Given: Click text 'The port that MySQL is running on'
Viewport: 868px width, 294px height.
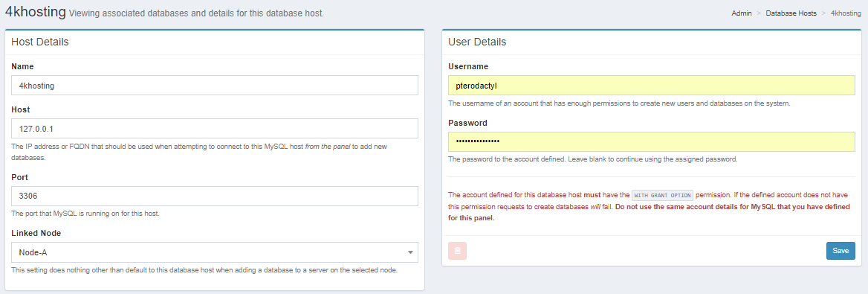Looking at the screenshot, I should click(x=85, y=214).
